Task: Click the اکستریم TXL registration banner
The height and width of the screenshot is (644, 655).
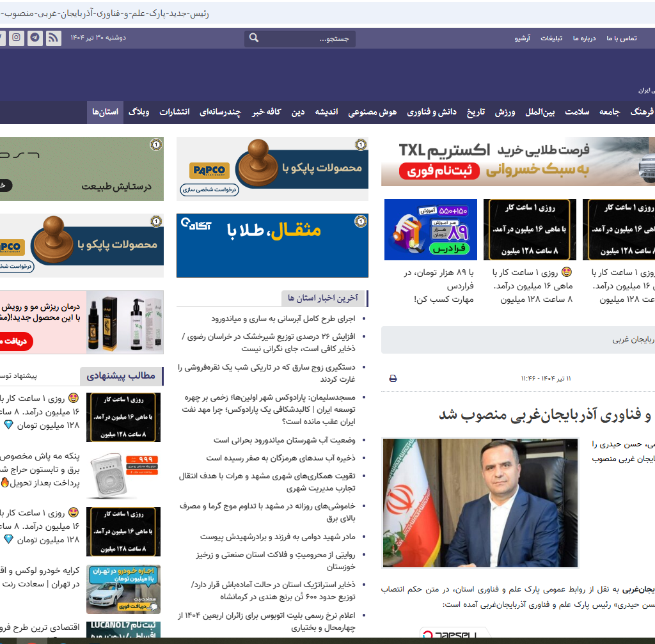Action: (518, 161)
